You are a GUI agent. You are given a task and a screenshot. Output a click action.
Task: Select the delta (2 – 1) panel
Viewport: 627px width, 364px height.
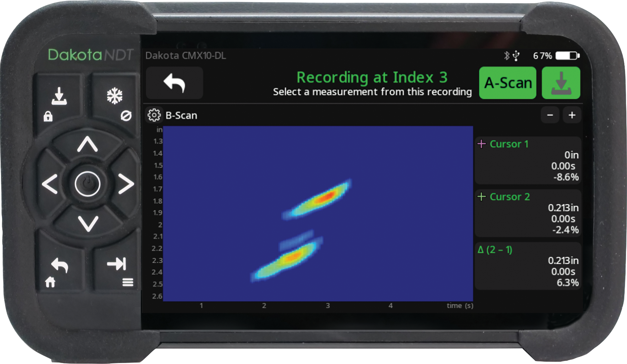point(528,266)
